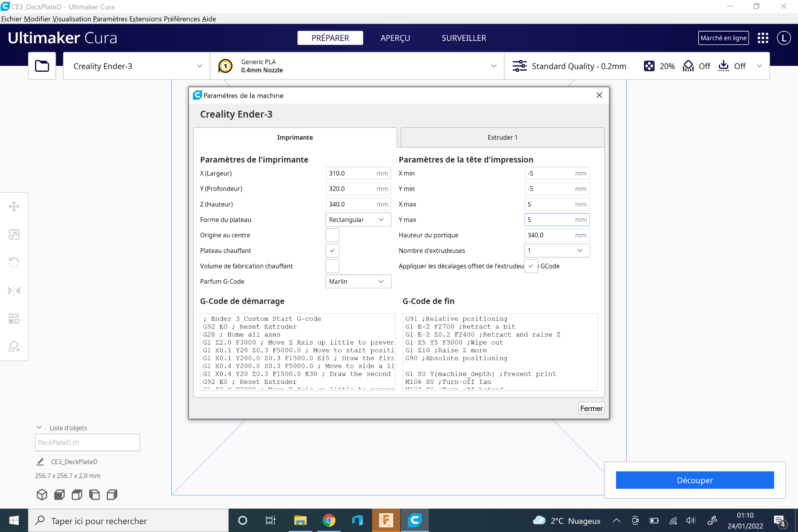Select the Support Blocker tool
The width and height of the screenshot is (798, 532).
[x=14, y=346]
